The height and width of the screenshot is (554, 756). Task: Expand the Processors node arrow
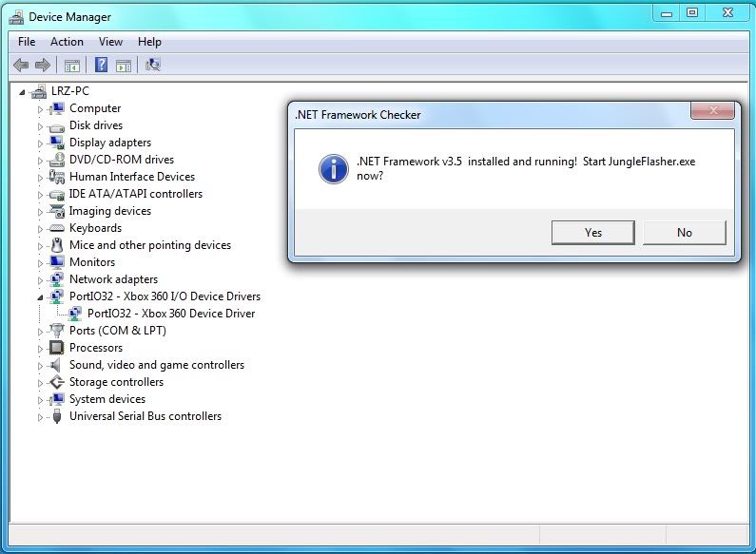(x=41, y=349)
